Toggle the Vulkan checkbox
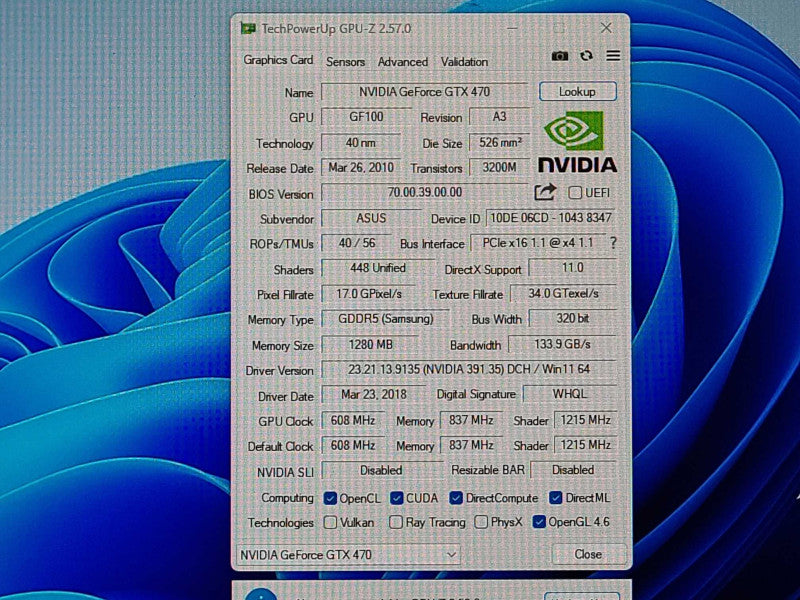The image size is (800, 600). pyautogui.click(x=330, y=522)
